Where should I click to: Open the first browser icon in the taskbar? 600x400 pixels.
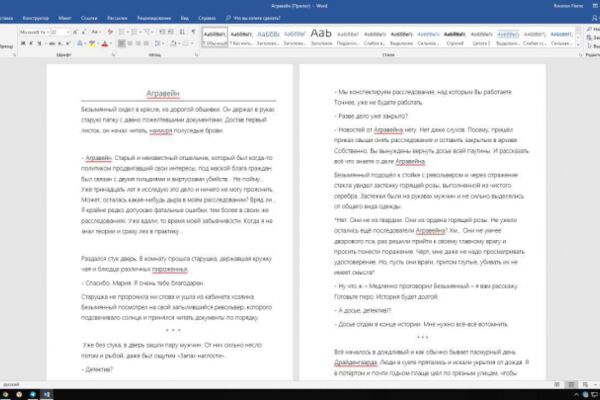(x=5, y=394)
